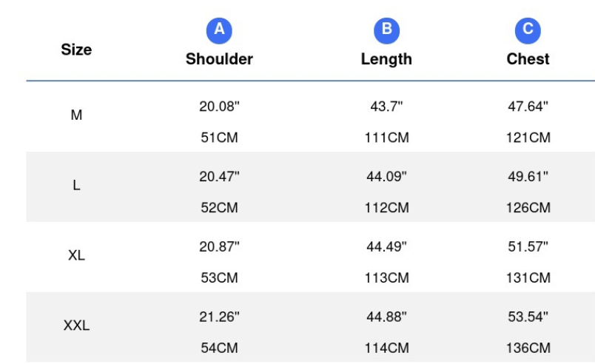Viewport: 595px width, 364px height.
Task: Click the XL size row label
Action: coord(76,255)
